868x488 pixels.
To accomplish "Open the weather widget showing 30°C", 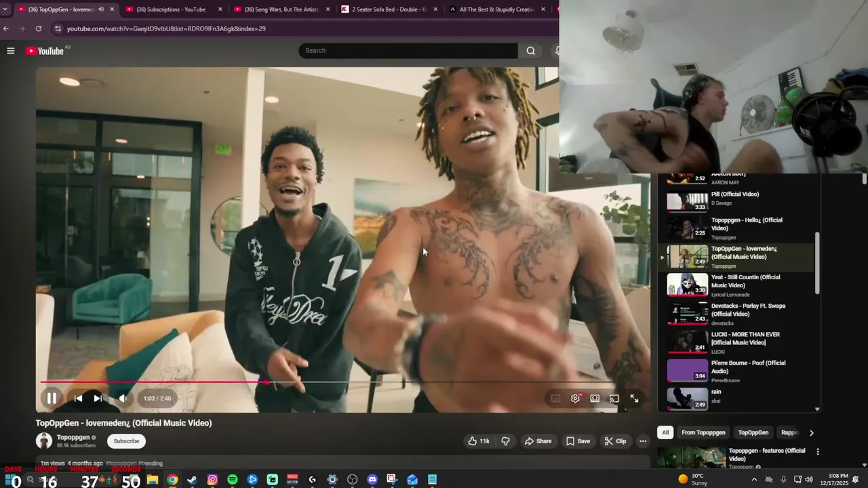I will coord(694,479).
